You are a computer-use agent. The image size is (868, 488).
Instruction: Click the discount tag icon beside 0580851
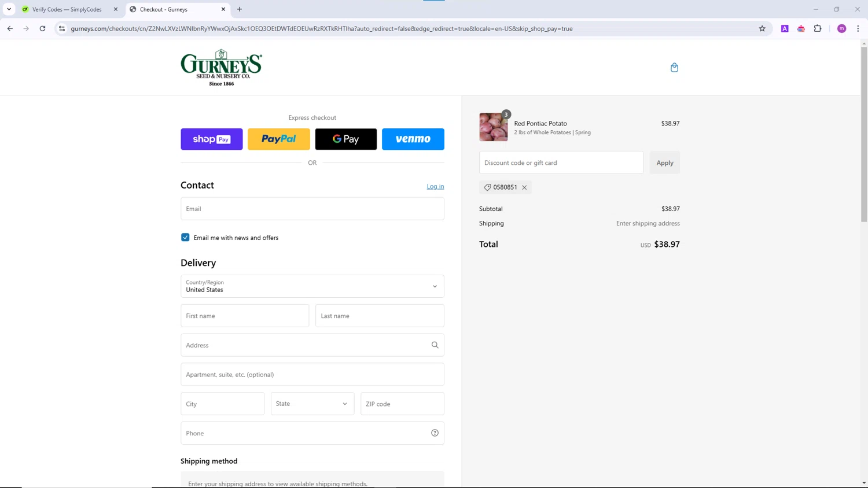(487, 187)
